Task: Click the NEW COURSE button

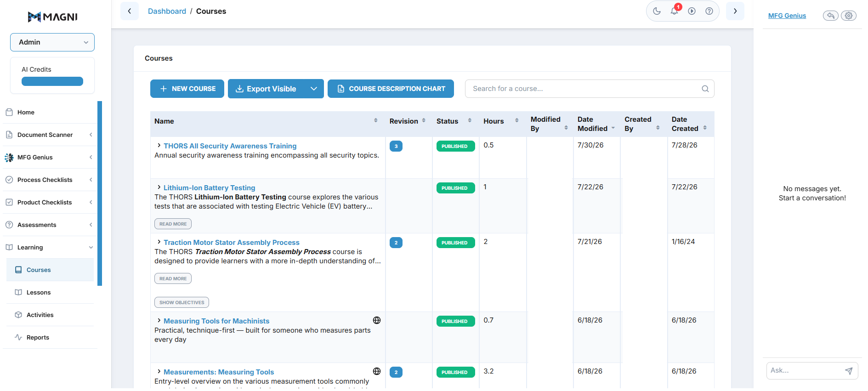Action: 187,89
